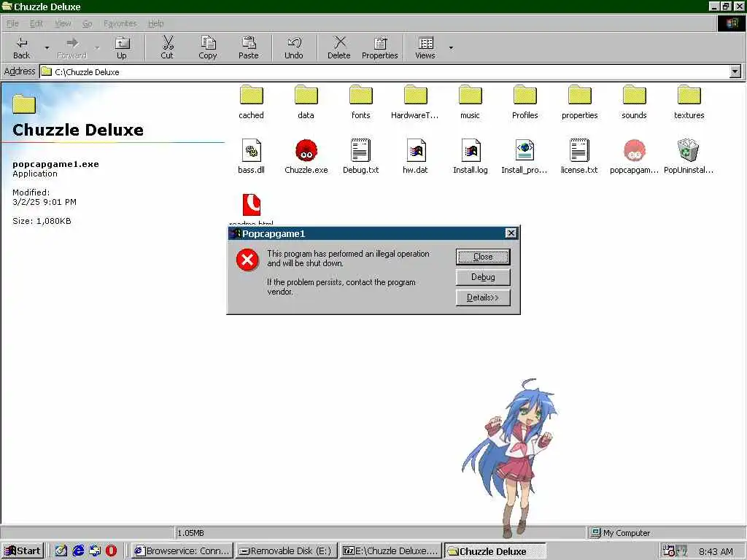Go up one folder level with Up
747x560 pixels.
(x=122, y=47)
